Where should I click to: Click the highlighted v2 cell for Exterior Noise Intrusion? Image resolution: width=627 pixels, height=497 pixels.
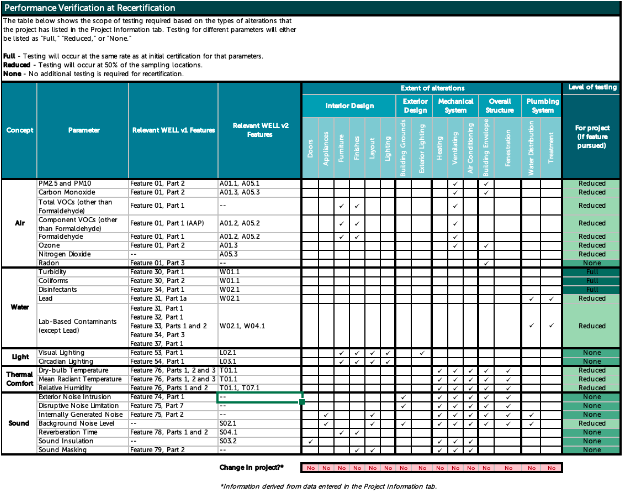[260, 397]
